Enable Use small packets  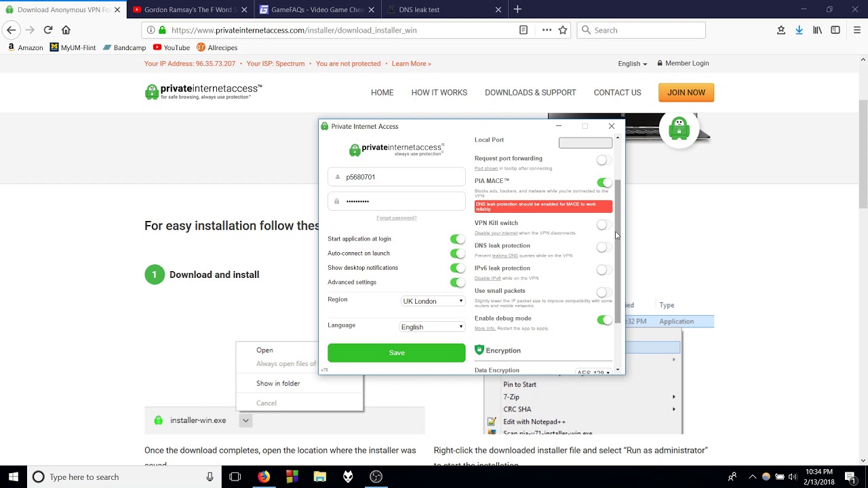[604, 292]
